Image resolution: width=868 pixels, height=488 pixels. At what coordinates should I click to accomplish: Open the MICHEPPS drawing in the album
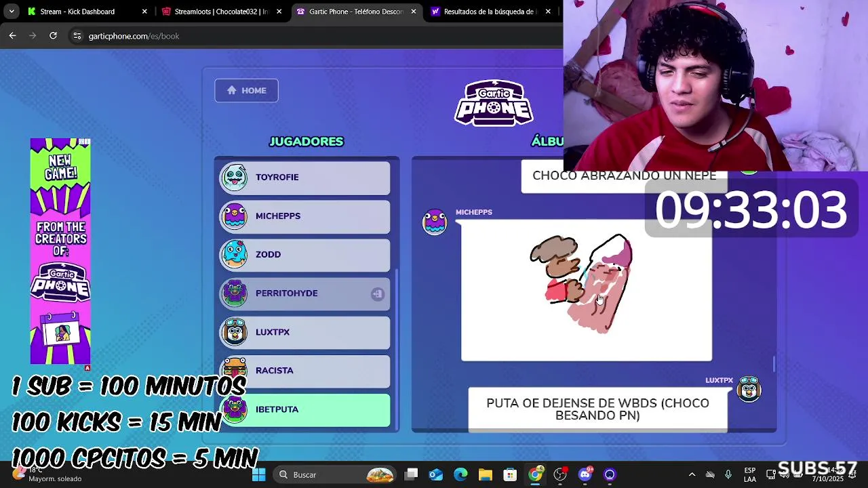coord(587,290)
